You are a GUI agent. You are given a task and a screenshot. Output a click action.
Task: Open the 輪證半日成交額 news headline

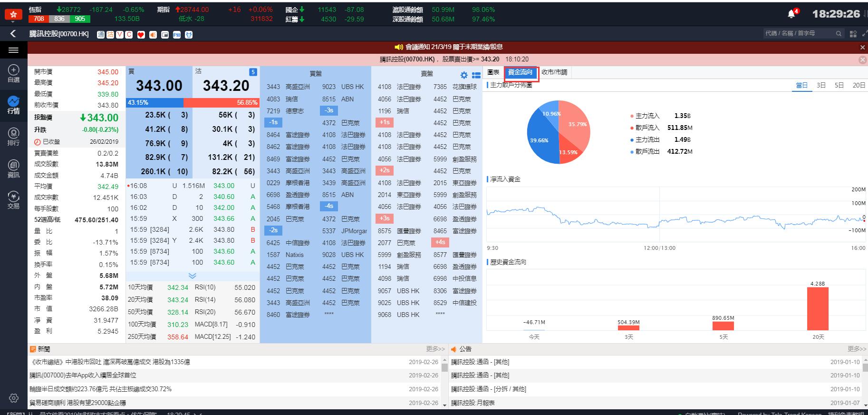pyautogui.click(x=100, y=389)
